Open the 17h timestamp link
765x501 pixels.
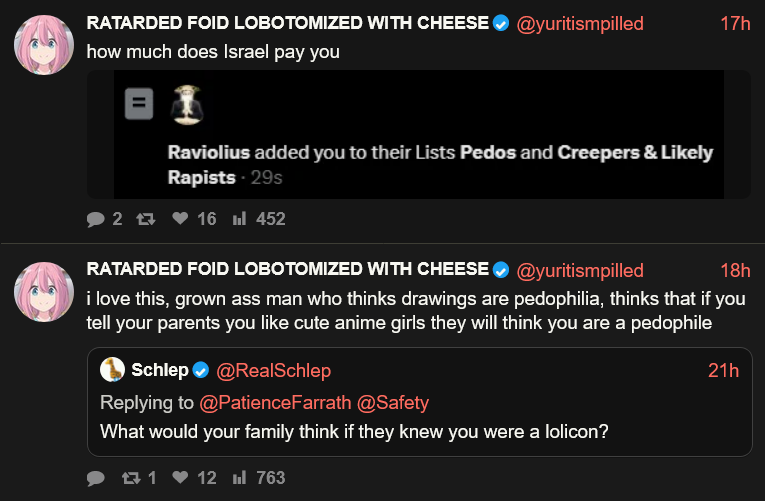[735, 23]
